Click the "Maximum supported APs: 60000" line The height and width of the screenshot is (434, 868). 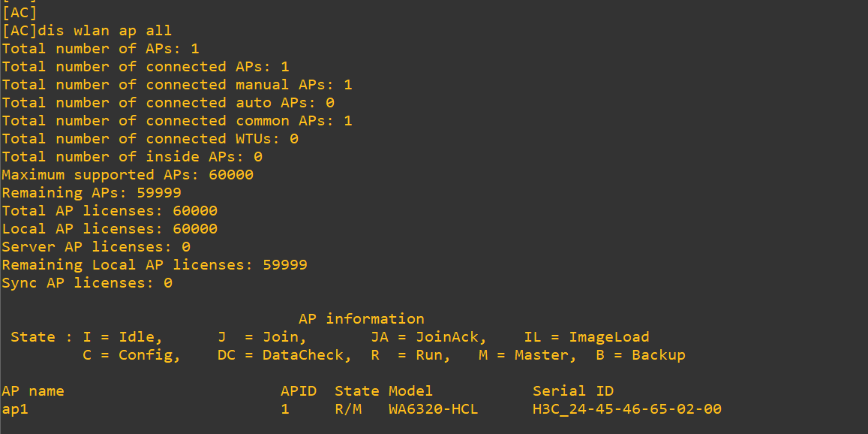coord(128,175)
